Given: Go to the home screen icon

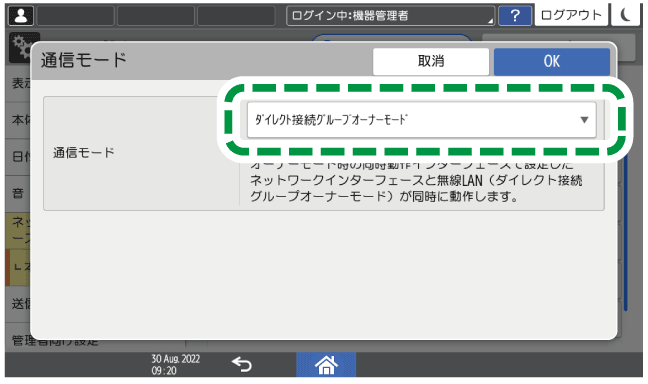Looking at the screenshot, I should coord(326,365).
